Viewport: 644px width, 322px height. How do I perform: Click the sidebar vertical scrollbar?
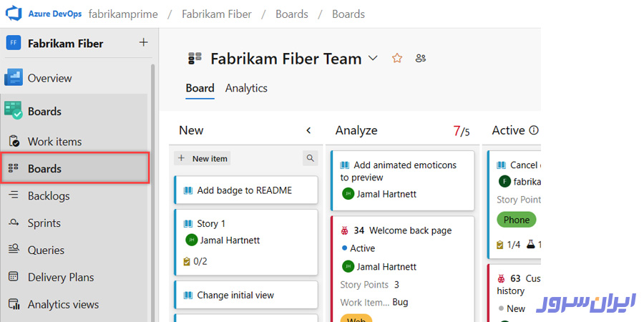[154, 193]
